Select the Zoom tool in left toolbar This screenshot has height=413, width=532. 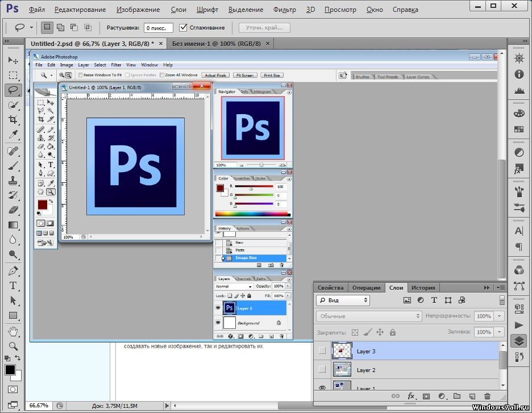[13, 346]
